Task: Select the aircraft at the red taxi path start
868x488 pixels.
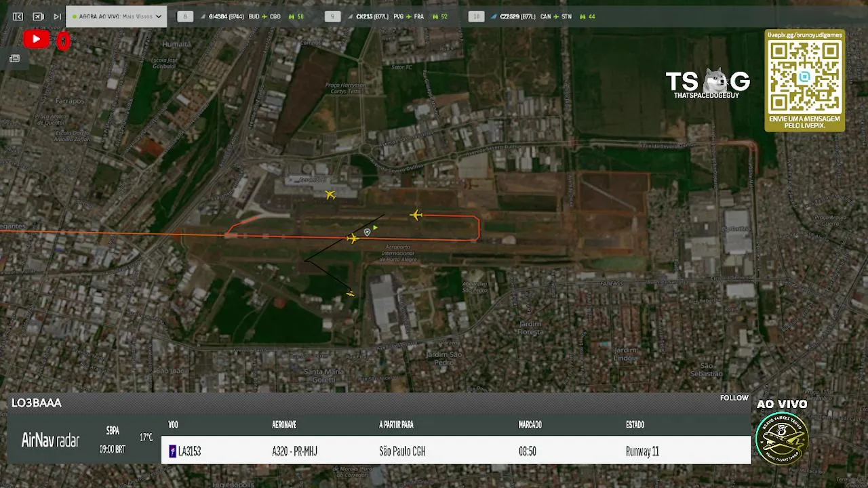Action: (x=416, y=215)
